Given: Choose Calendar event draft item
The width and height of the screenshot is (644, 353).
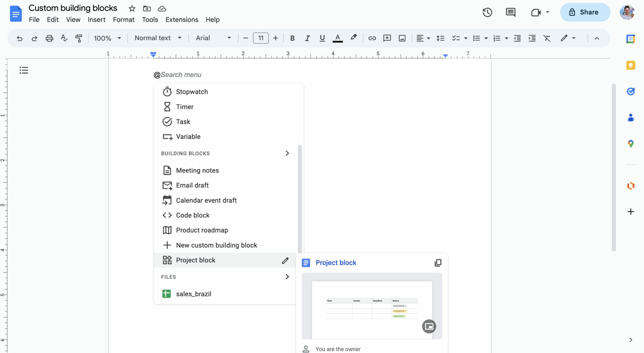Looking at the screenshot, I should click(225, 200).
